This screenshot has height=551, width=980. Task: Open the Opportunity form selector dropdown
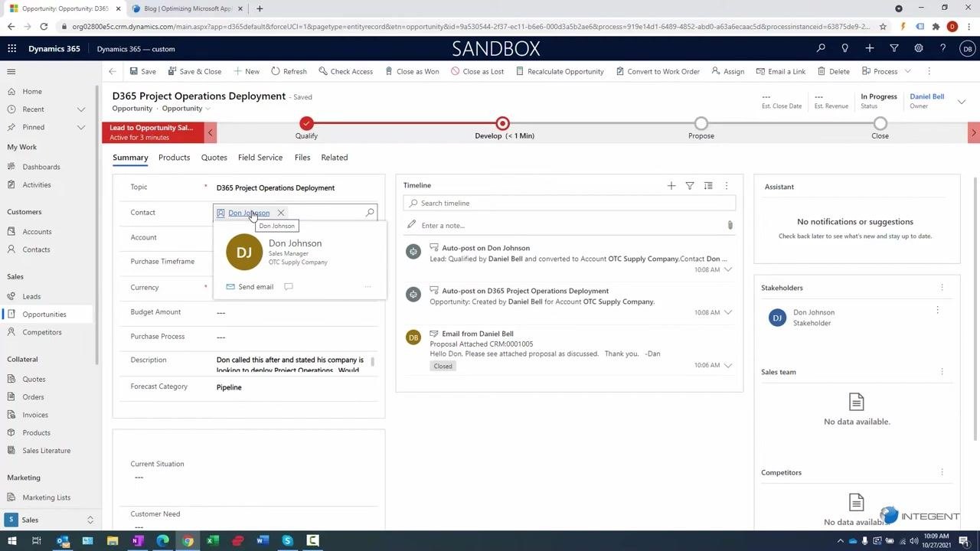[x=186, y=109]
